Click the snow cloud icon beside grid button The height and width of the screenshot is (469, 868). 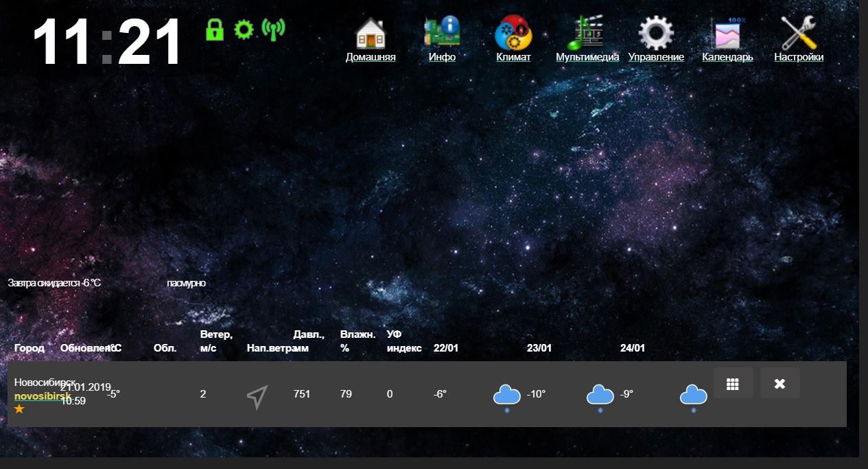point(693,398)
